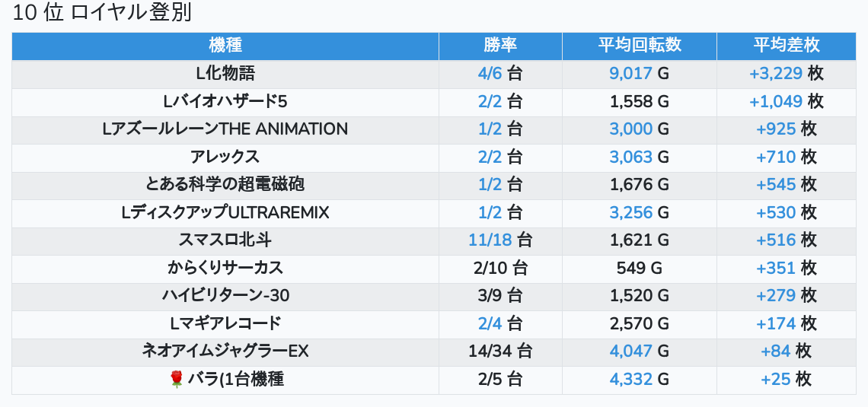Click the 4/6 win rate for L化物語
Viewport: 868px width, 407px height.
pos(490,74)
